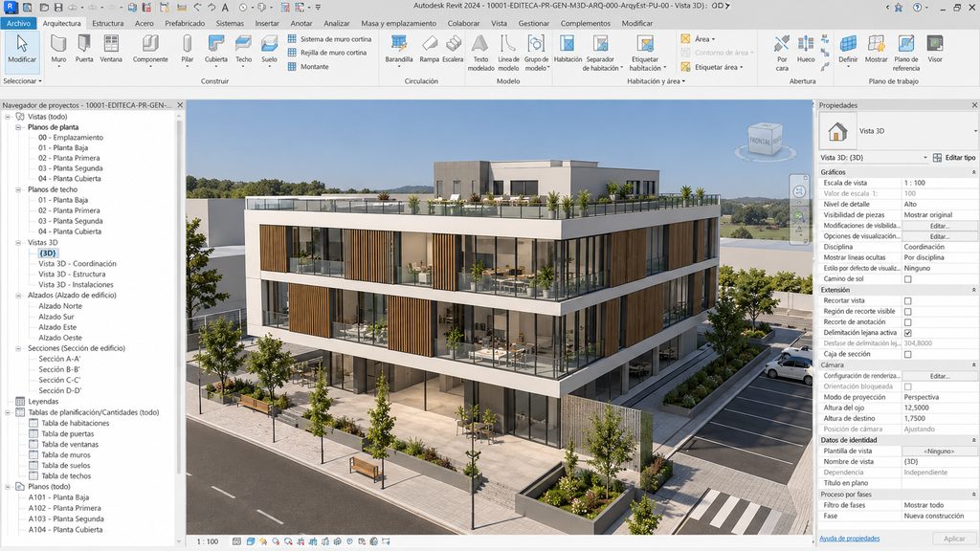Click the Editar tipo button
Viewport: 980px width, 551px height.
pos(954,158)
